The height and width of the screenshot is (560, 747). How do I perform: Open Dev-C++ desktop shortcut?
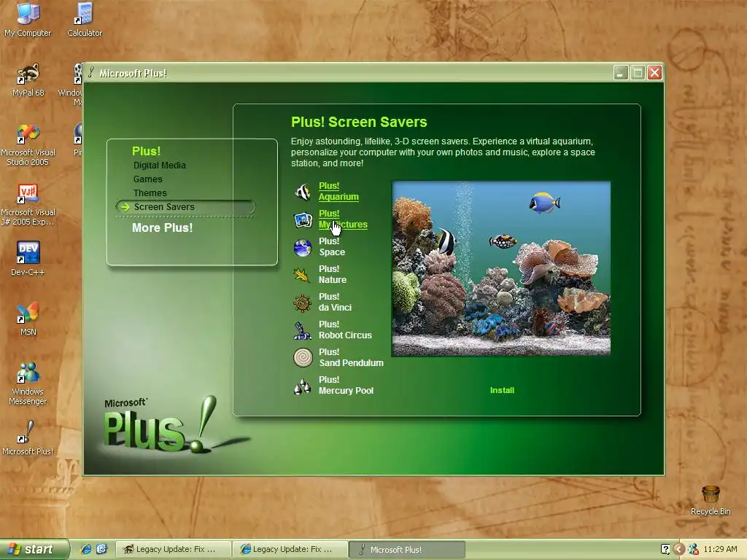28,259
